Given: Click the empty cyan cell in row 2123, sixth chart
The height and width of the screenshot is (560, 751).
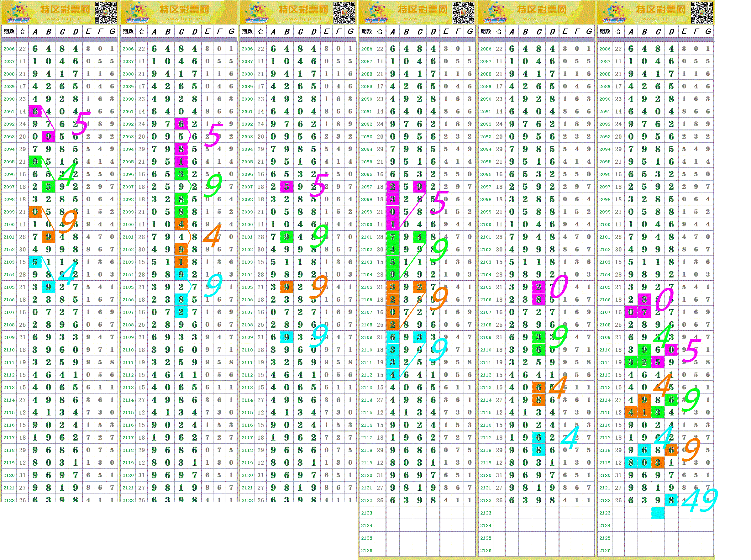Looking at the screenshot, I should 658,513.
